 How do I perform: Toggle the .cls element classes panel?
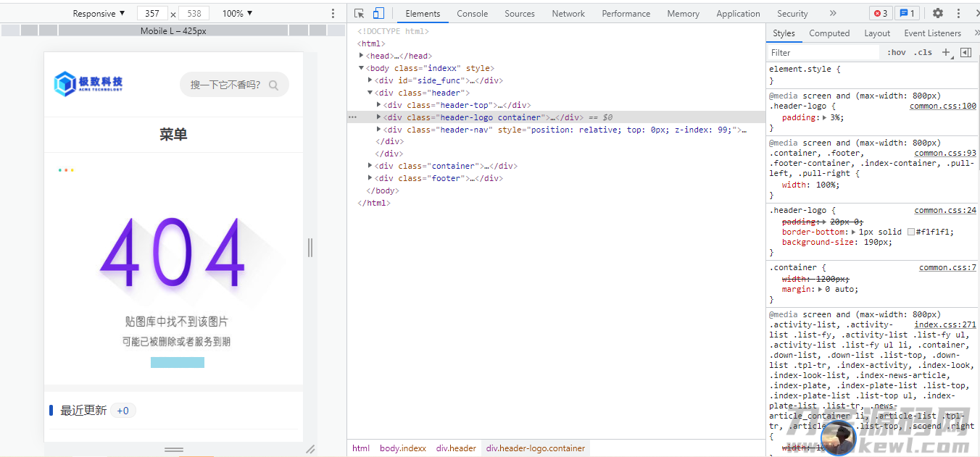923,52
